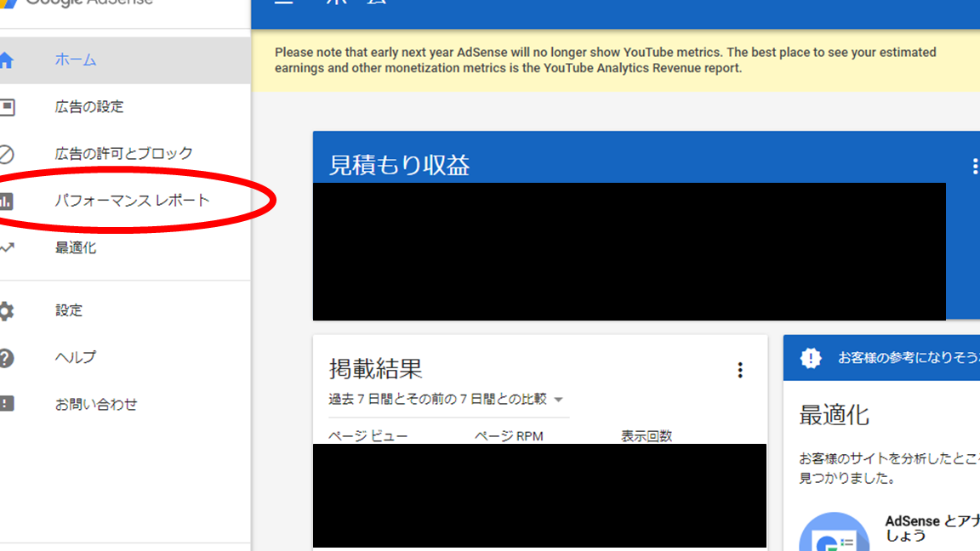The width and height of the screenshot is (980, 551).
Task: Click the YouTube metrics notice banner text
Action: [605, 60]
